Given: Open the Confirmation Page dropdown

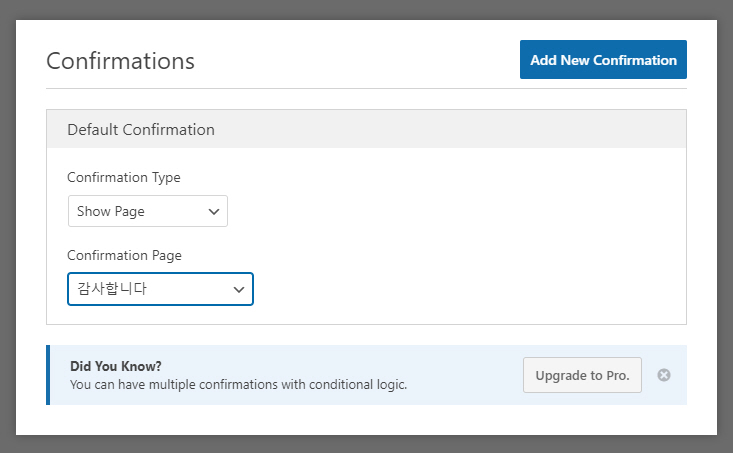Looking at the screenshot, I should tap(160, 289).
